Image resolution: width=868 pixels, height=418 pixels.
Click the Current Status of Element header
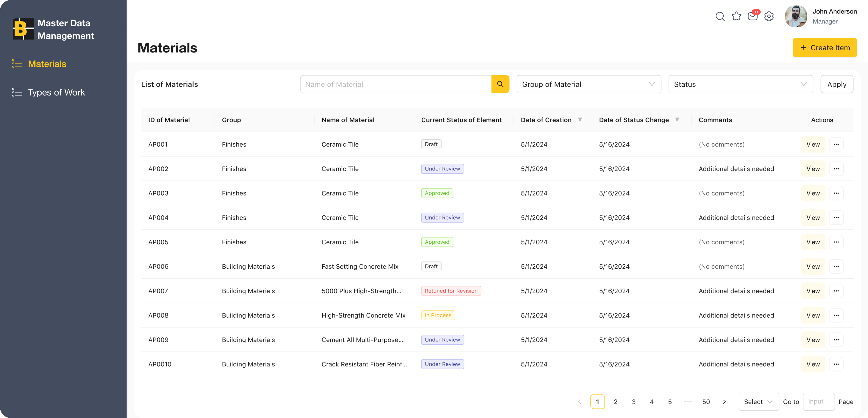click(x=461, y=120)
